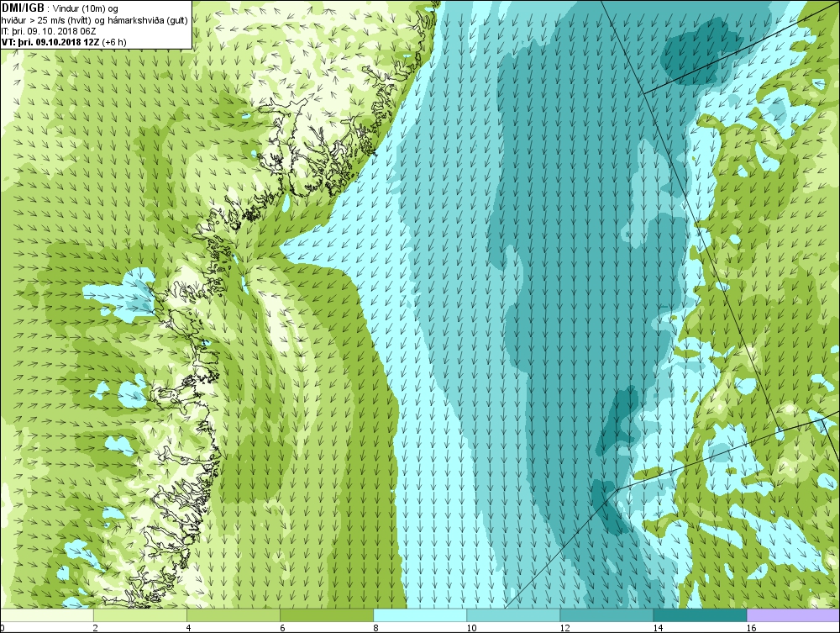
Task: Click the 'VT: þri. 09.10.2018 12Z' valid time
Action: pos(50,42)
